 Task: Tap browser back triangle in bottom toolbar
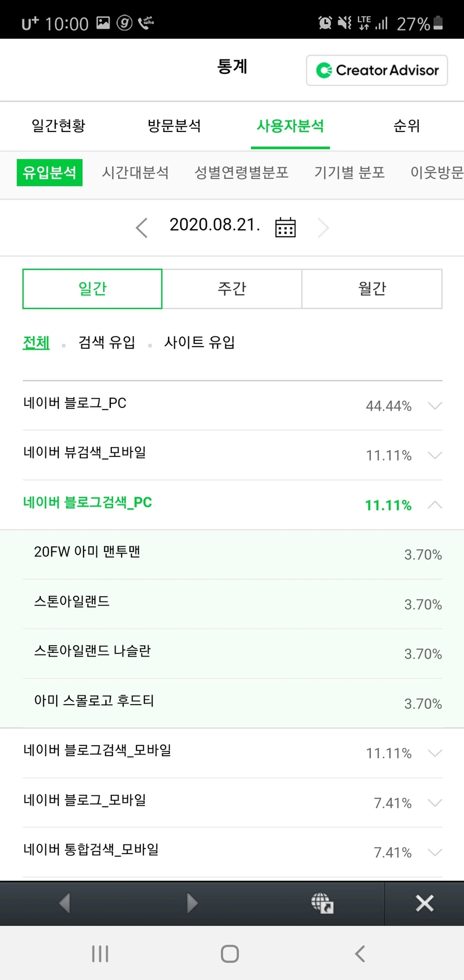tap(64, 903)
